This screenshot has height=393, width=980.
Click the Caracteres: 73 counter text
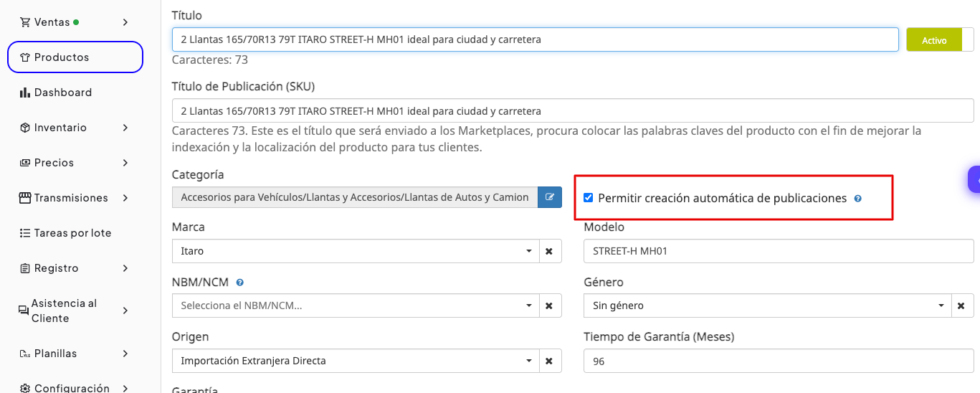pos(210,60)
